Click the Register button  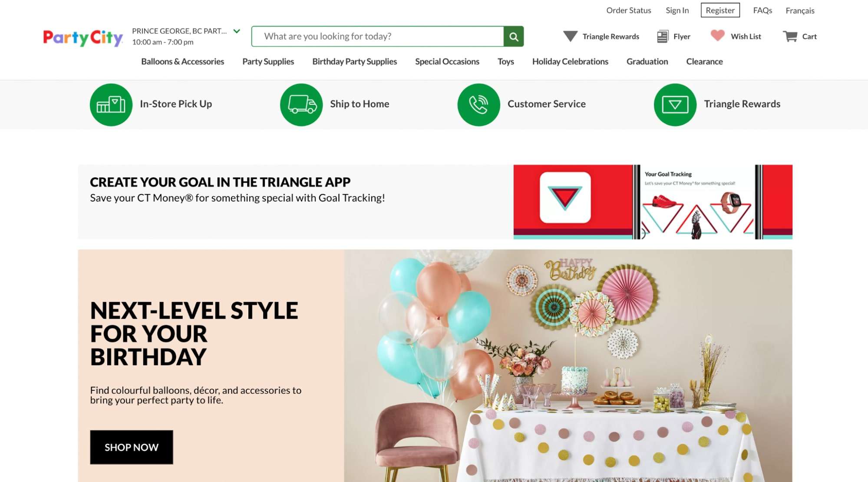pyautogui.click(x=720, y=10)
